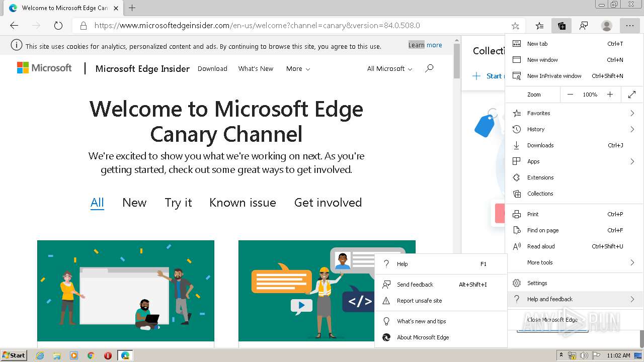Expand the History submenu
The width and height of the screenshot is (644, 362).
[575, 129]
